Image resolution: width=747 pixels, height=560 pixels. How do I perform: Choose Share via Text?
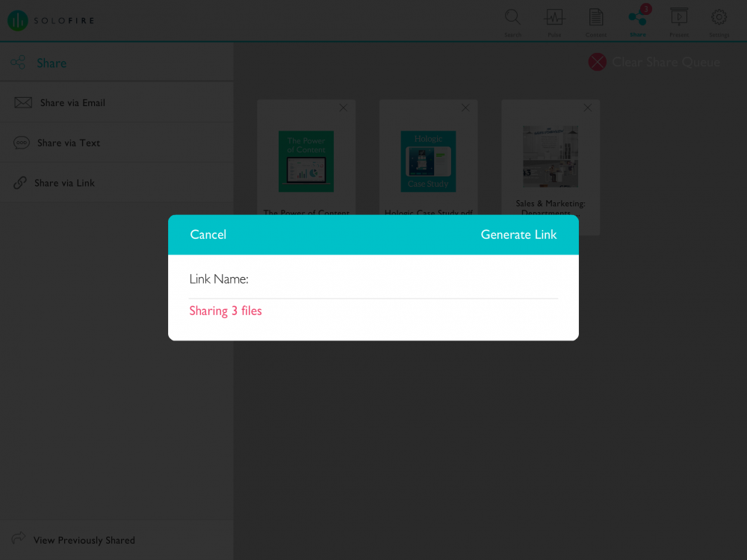pos(117,143)
